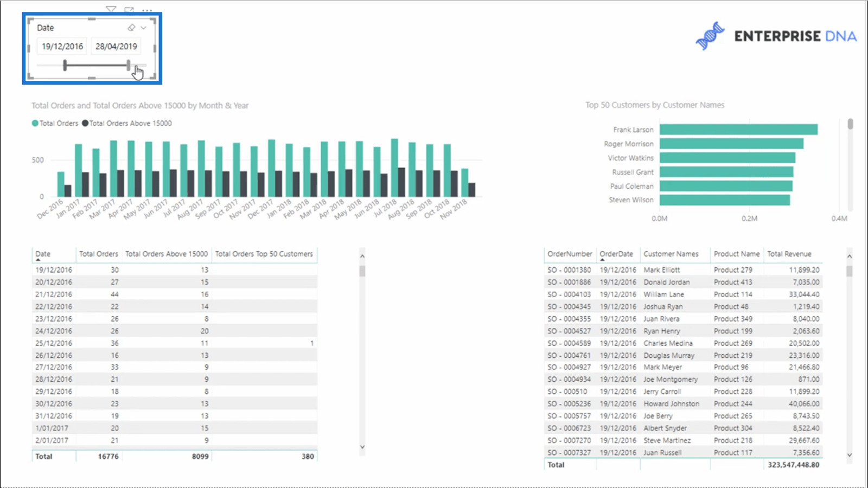Image resolution: width=868 pixels, height=488 pixels.
Task: Click scroll-down arrow of the daily orders table
Action: pos(362,447)
